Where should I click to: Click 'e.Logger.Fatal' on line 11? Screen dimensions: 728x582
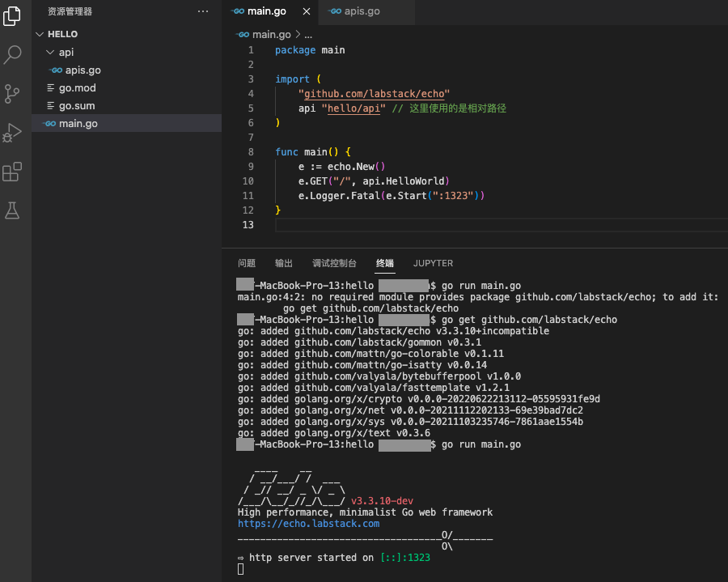[339, 196]
